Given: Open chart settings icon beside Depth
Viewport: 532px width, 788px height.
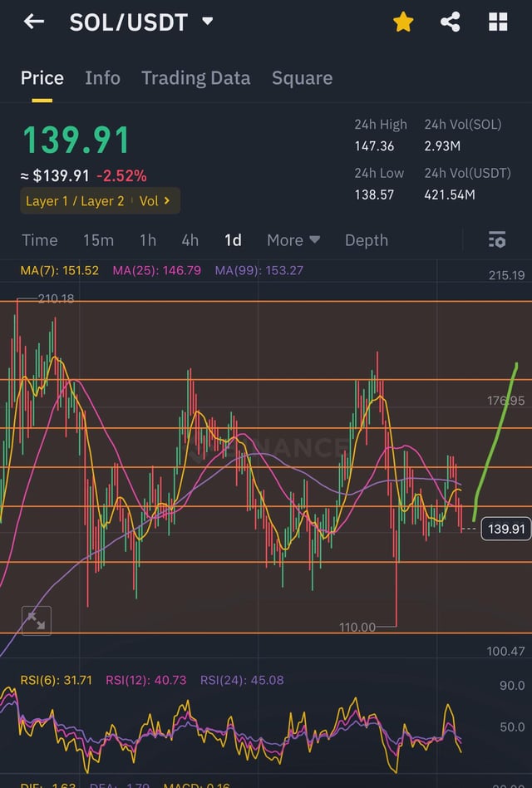Looking at the screenshot, I should [x=497, y=240].
